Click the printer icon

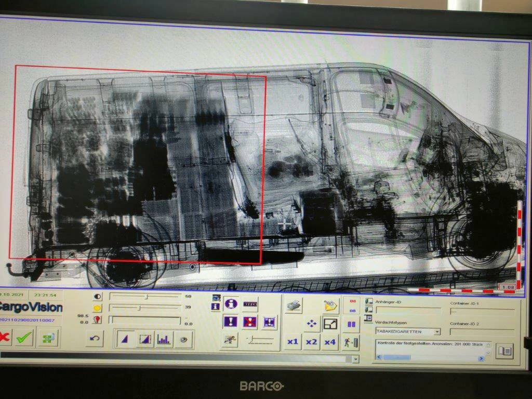294,306
